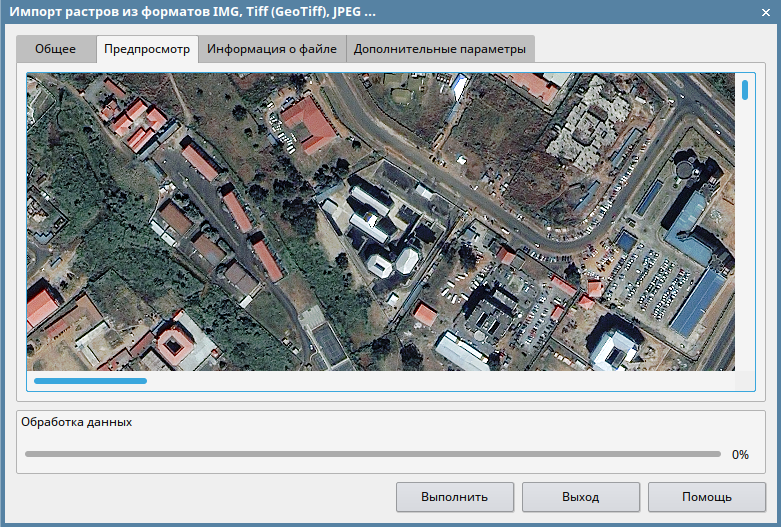Click the Обработка данных progress bar
Viewport: 781px width, 527px height.
(372, 454)
